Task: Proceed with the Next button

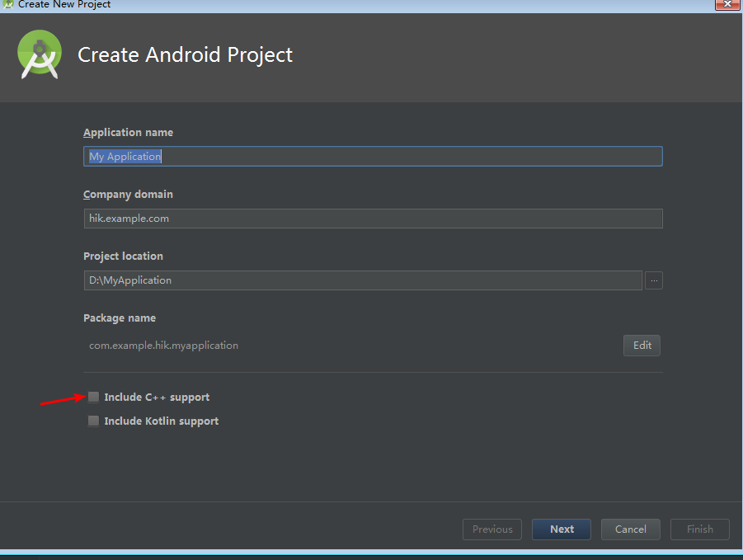Action: point(562,529)
